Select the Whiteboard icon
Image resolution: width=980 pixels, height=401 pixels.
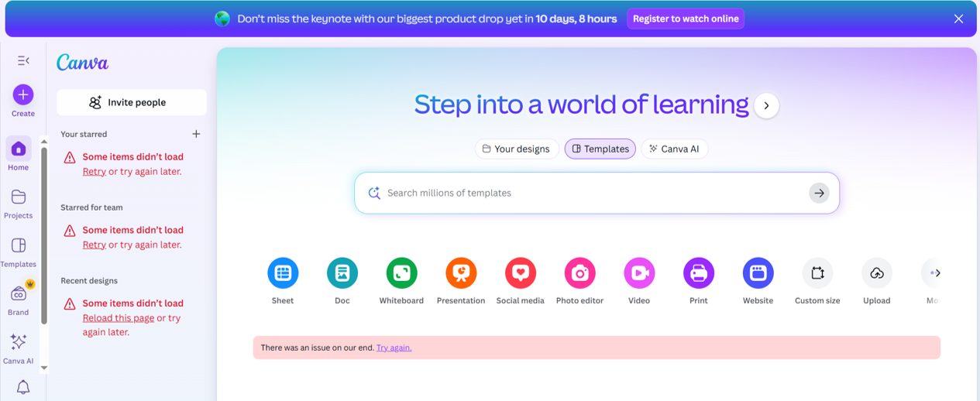coord(401,273)
